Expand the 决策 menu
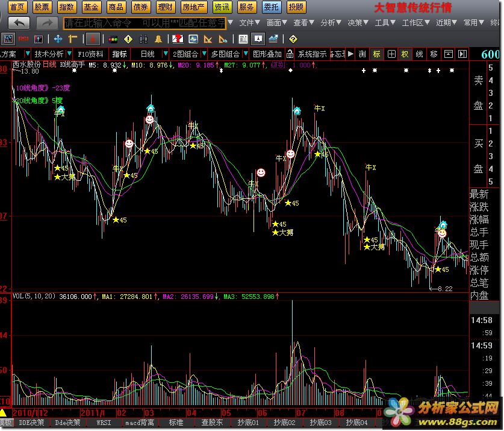The width and height of the screenshot is (504, 431). point(358,23)
